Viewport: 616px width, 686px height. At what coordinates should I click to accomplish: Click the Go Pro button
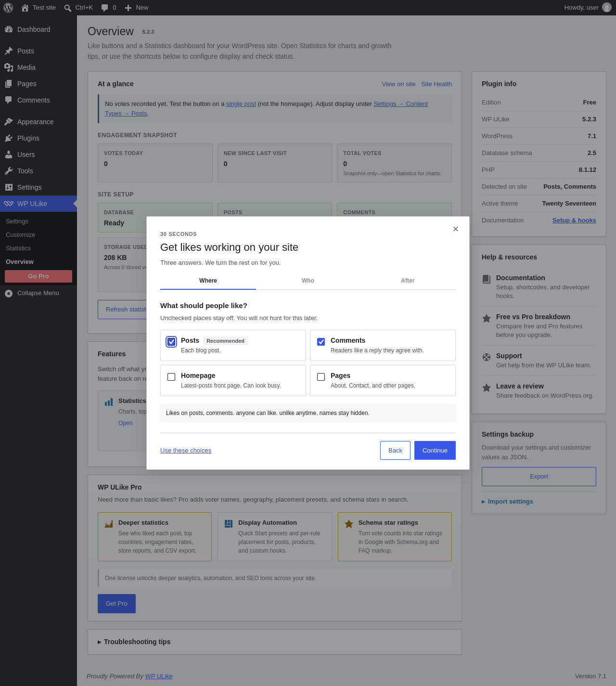38,276
